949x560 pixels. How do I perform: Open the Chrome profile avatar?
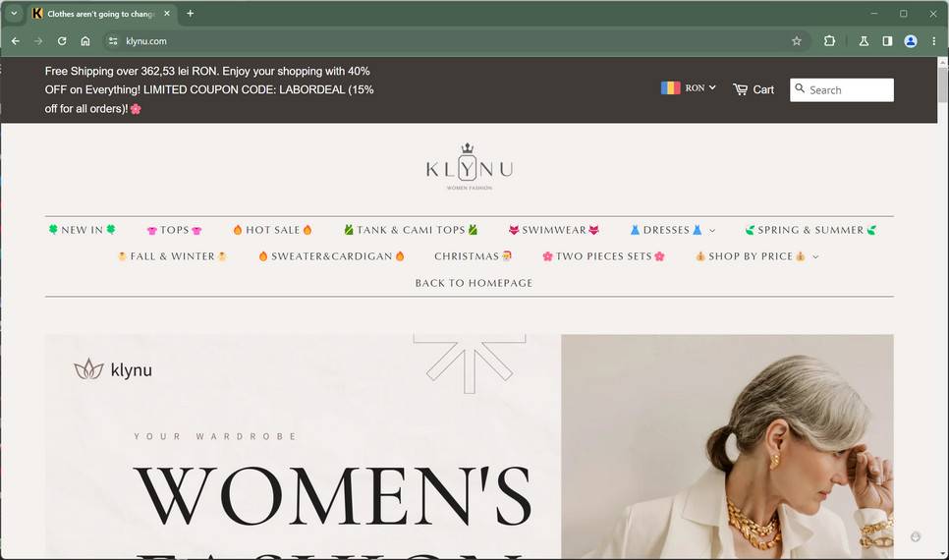[911, 41]
